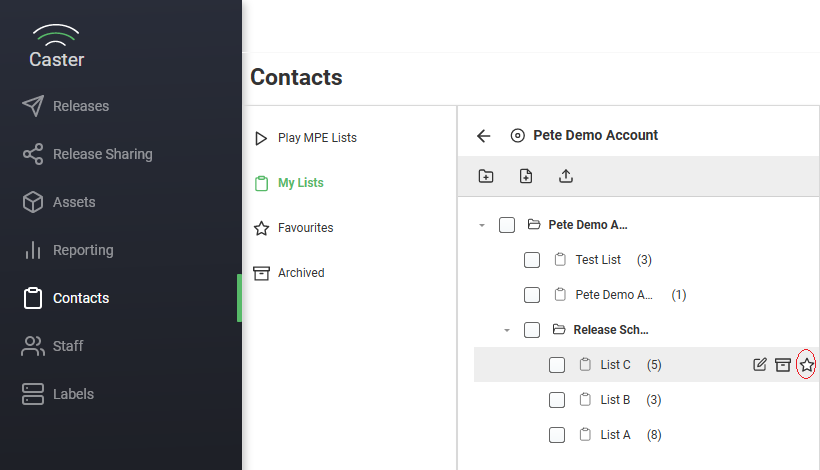Click the upload icon in toolbar
Image resolution: width=820 pixels, height=470 pixels.
tap(566, 176)
